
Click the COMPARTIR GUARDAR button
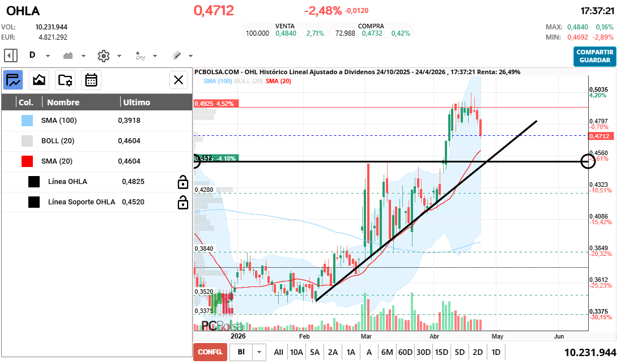[595, 56]
